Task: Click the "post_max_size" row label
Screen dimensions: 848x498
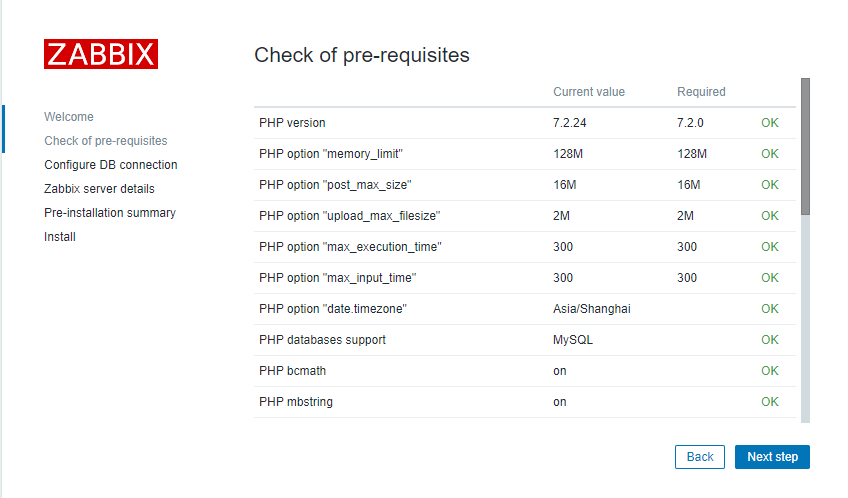Action: (335, 185)
